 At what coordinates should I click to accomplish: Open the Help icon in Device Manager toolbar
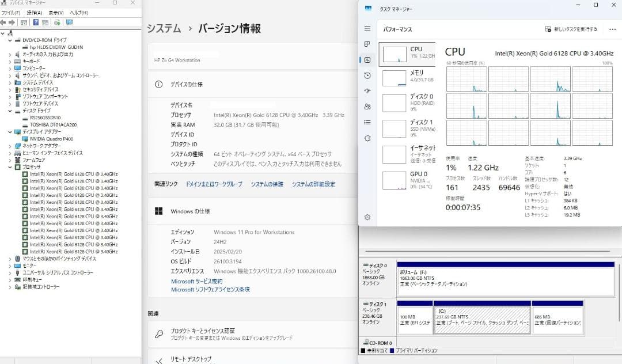click(36, 22)
